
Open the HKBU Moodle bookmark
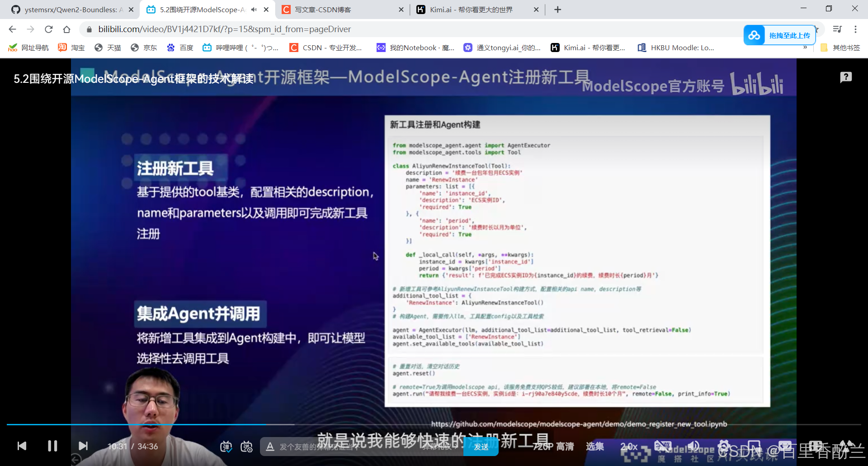click(676, 48)
